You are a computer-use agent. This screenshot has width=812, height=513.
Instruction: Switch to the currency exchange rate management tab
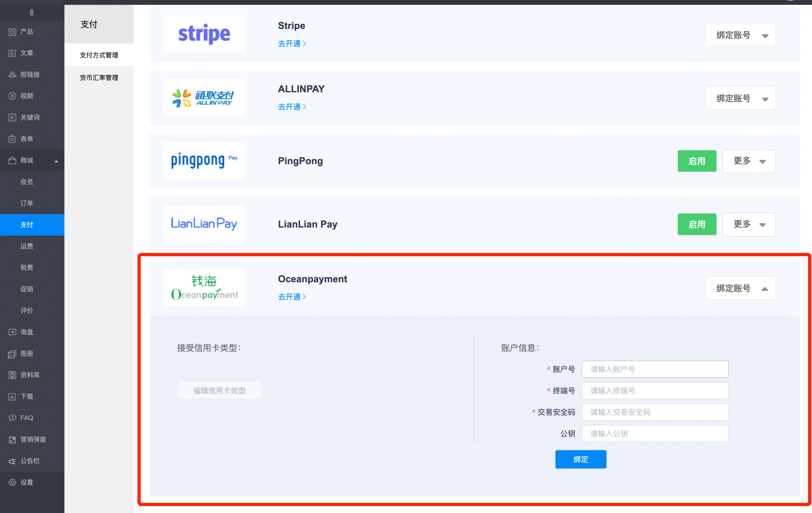(99, 78)
